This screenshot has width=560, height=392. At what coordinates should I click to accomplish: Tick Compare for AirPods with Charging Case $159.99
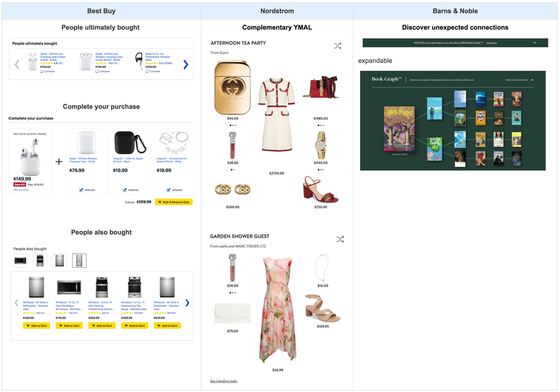(x=42, y=71)
